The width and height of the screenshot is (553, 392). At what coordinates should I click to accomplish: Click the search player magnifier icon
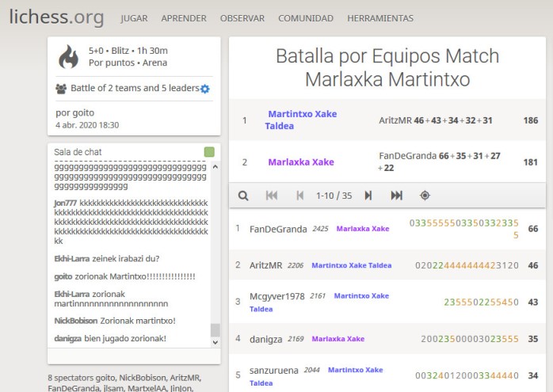click(244, 196)
